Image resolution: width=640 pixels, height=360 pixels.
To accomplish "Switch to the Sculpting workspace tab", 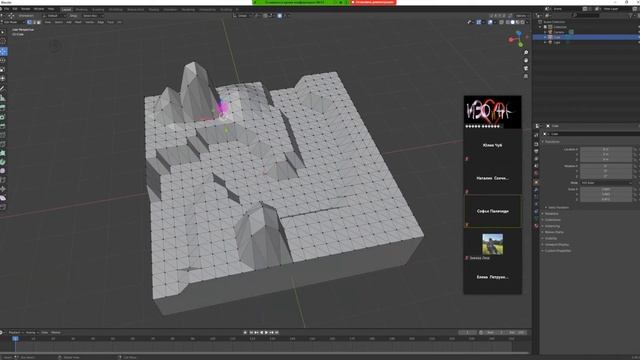I will (98, 9).
